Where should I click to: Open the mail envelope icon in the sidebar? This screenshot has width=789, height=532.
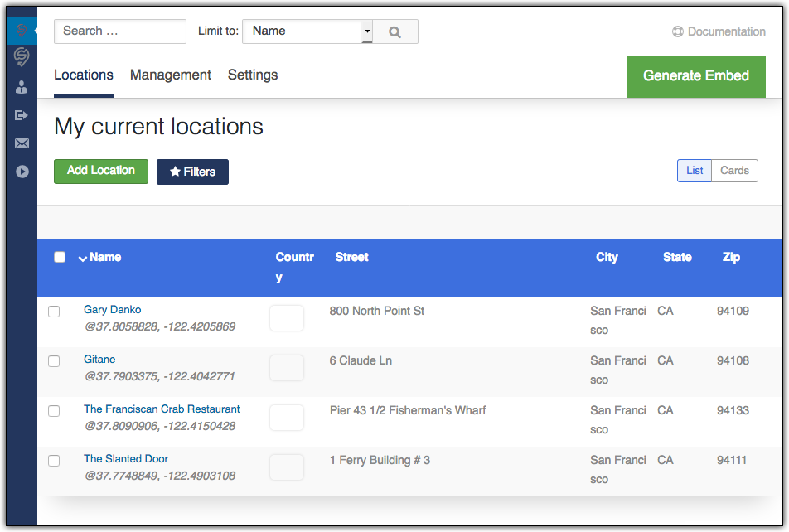(x=22, y=143)
